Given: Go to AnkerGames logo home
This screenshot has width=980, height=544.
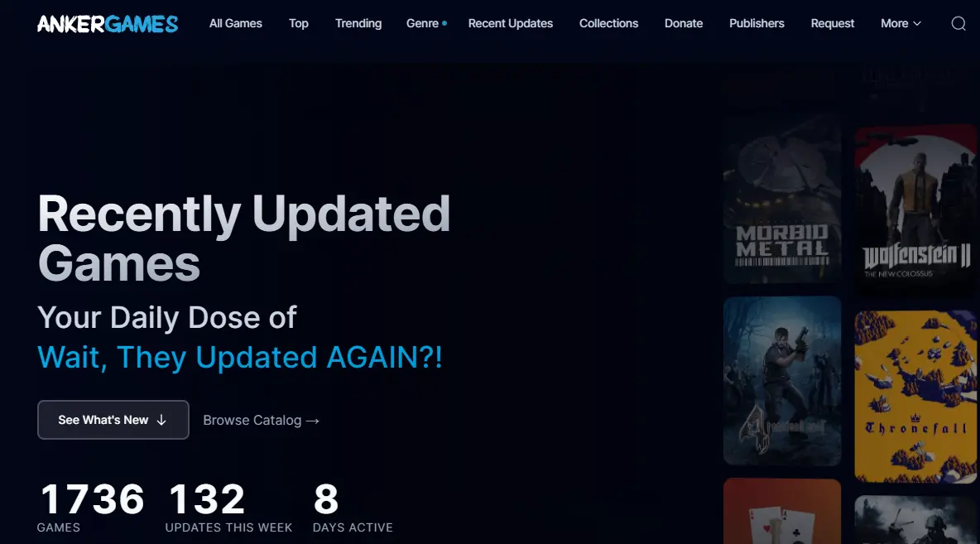Looking at the screenshot, I should [108, 24].
